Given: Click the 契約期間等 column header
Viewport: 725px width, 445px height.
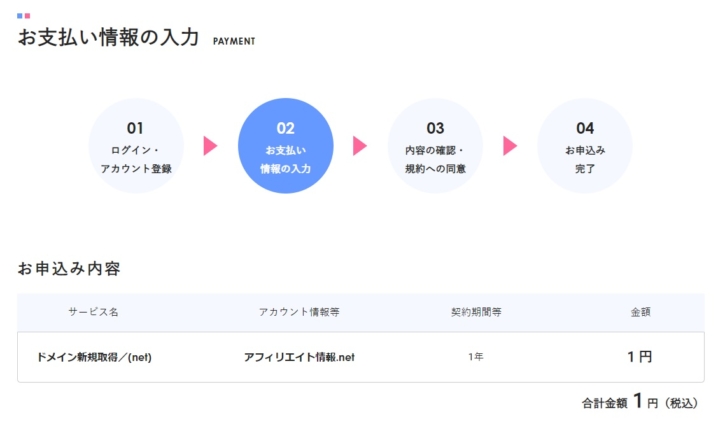Looking at the screenshot, I should (x=476, y=312).
